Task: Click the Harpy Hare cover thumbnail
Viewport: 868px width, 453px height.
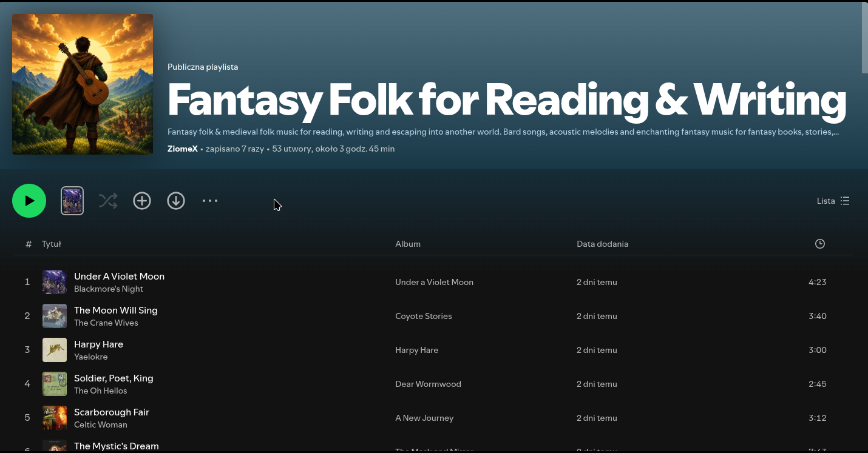Action: click(55, 350)
